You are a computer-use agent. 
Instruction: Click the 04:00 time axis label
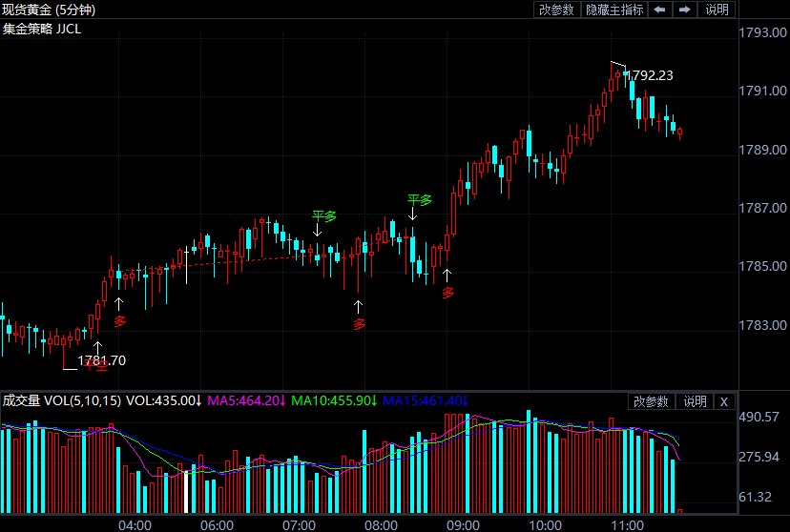pos(135,525)
